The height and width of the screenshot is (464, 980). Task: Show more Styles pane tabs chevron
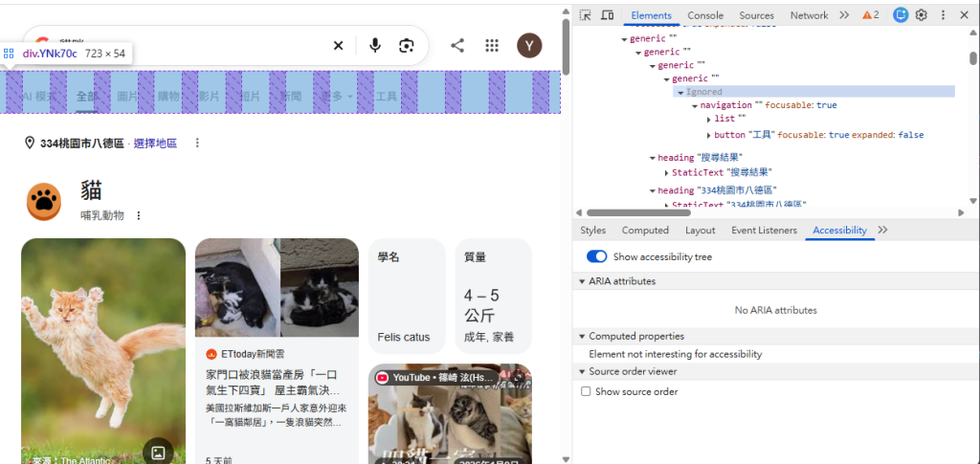(x=882, y=230)
